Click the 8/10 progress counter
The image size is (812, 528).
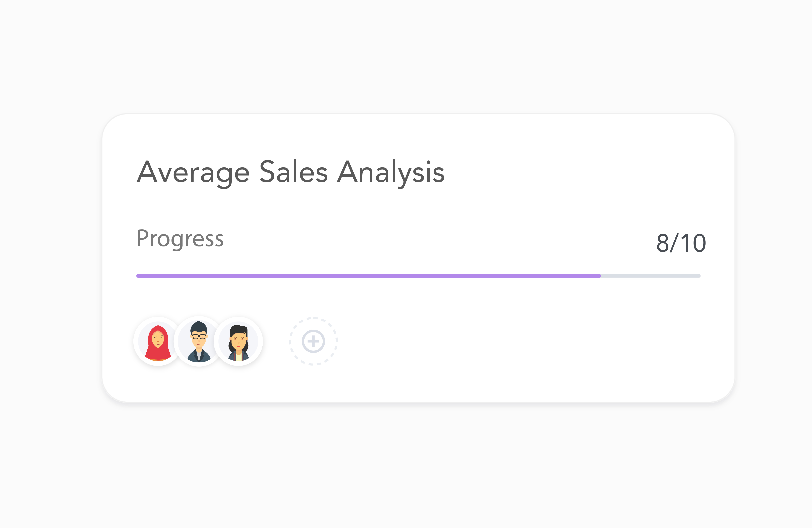(x=681, y=243)
